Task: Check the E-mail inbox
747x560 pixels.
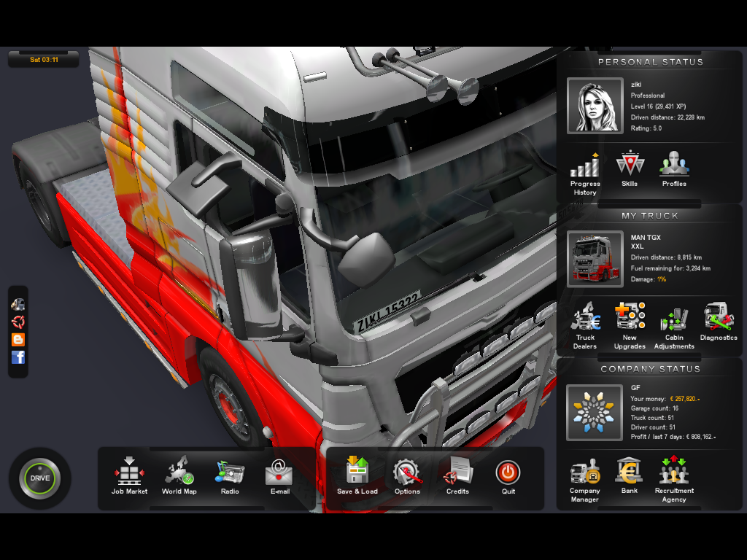Action: click(279, 475)
